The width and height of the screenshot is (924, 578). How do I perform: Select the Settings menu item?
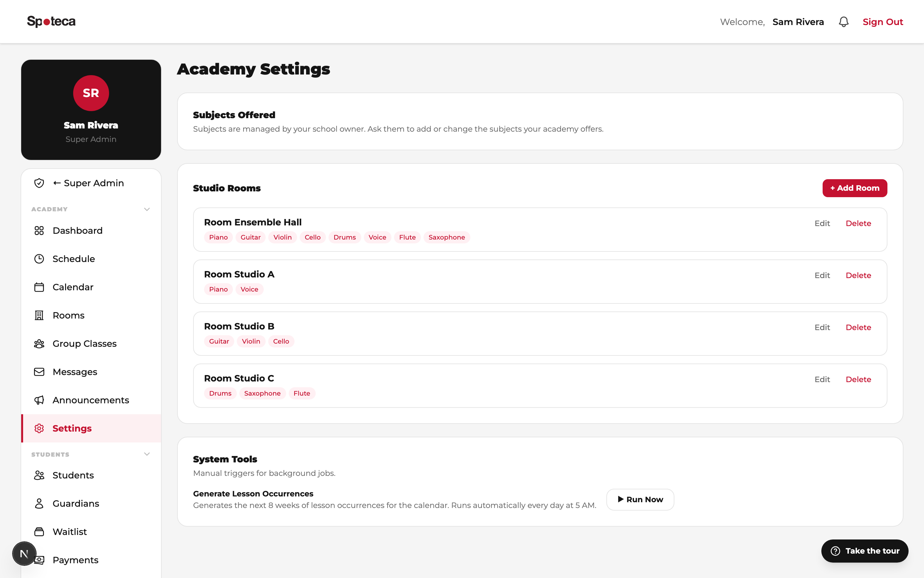91,429
